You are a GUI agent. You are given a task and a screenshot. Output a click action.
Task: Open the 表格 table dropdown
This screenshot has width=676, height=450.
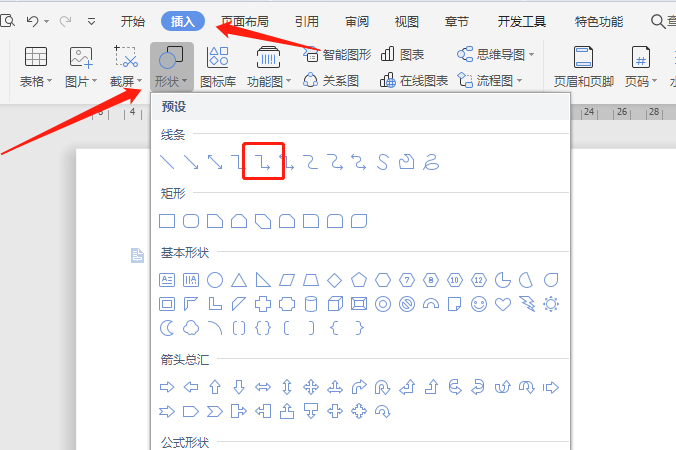[x=36, y=67]
